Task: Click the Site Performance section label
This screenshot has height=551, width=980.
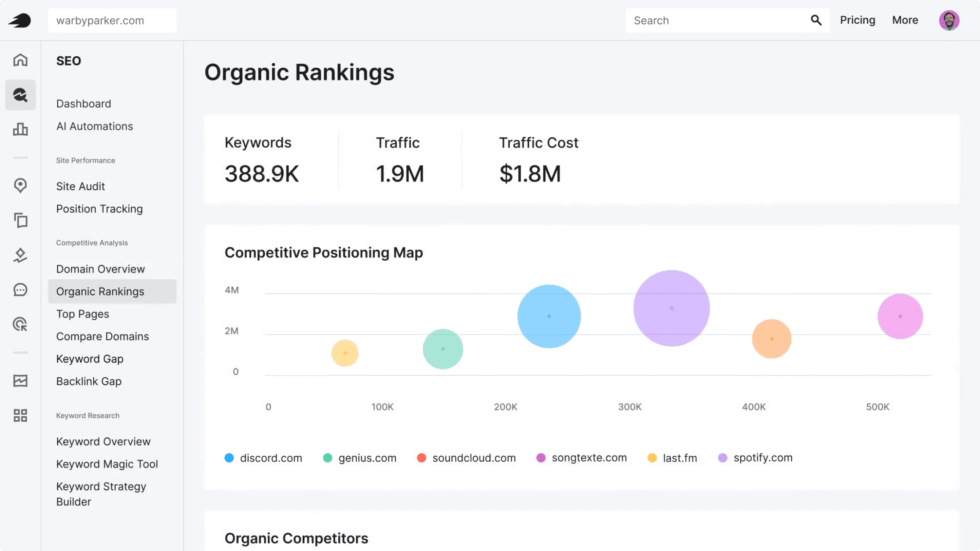Action: click(x=86, y=161)
